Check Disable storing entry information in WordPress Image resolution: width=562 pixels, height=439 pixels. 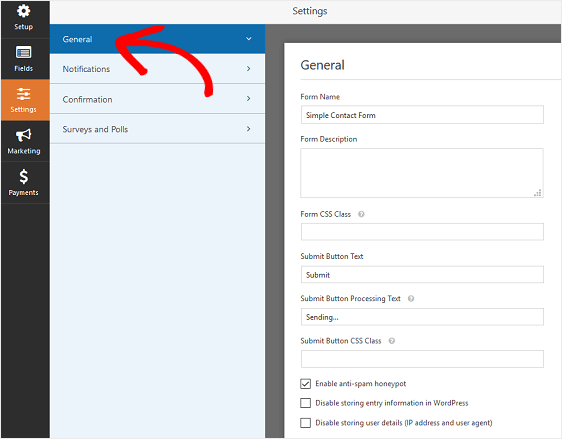[x=305, y=403]
